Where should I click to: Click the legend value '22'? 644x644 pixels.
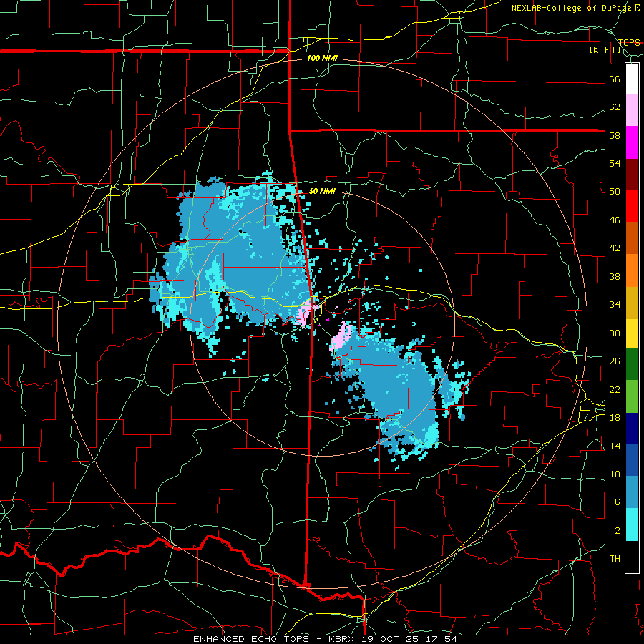tap(615, 389)
